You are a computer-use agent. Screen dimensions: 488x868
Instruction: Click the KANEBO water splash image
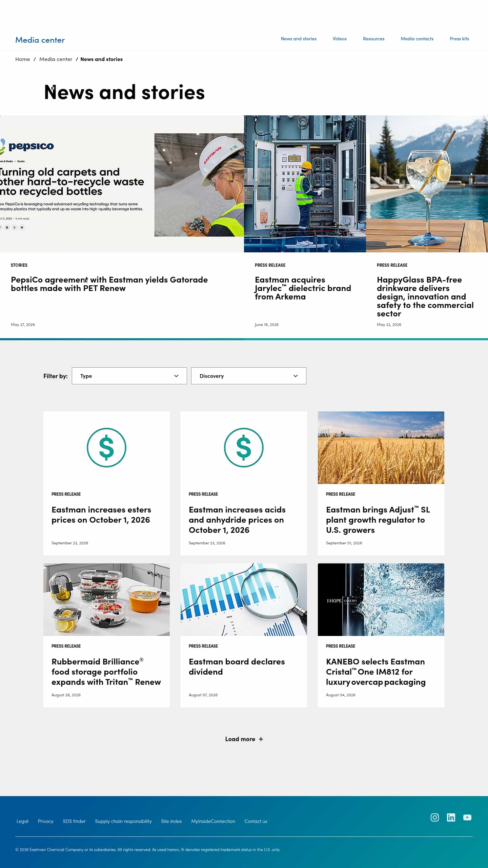coord(381,599)
